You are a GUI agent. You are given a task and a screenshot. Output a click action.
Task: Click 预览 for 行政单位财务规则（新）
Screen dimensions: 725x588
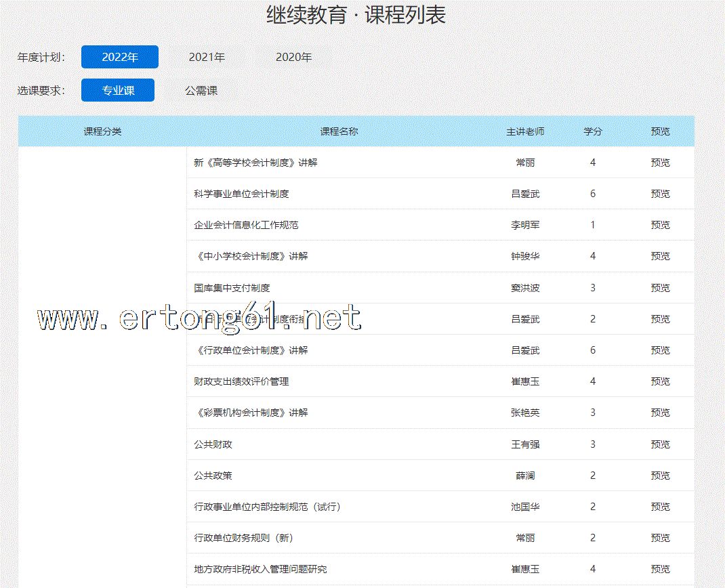click(x=660, y=538)
